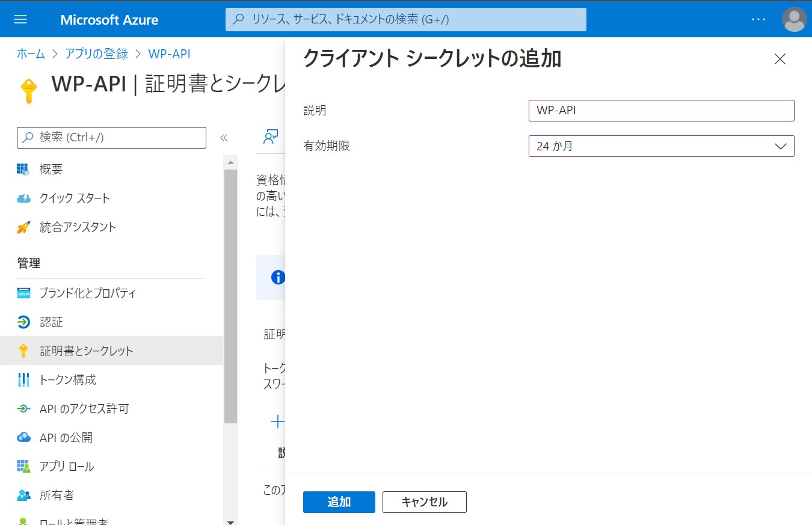The image size is (812, 525).
Task: Click the 追加 button
Action: 339,502
